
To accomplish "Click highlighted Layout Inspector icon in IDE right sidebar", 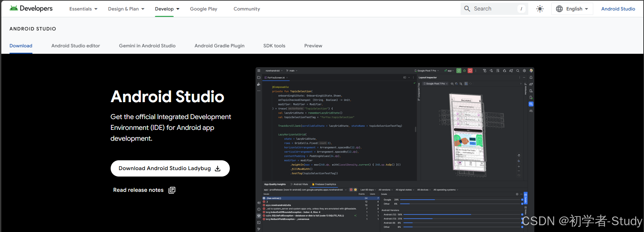I will coord(531,104).
